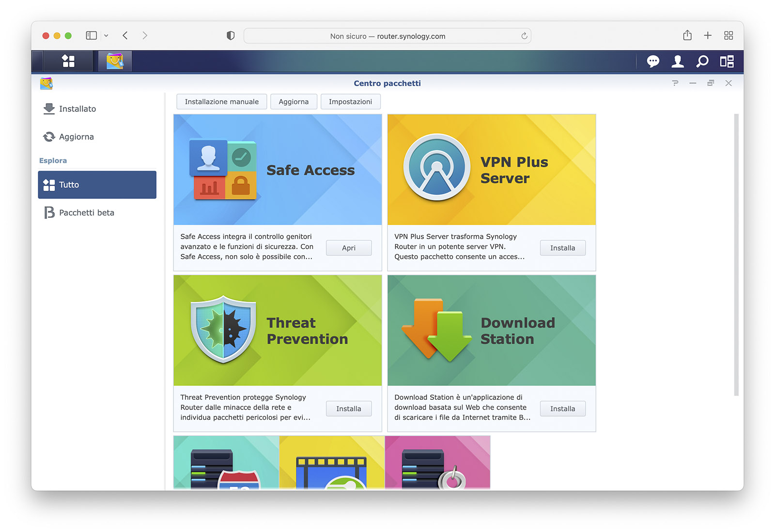
Task: Click the VPN Plus Server description text
Action: click(x=459, y=246)
